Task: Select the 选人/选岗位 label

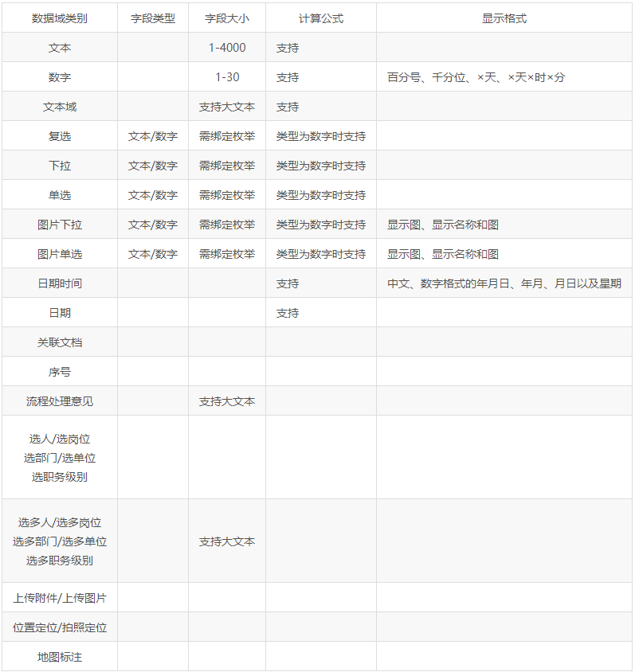Action: (60, 440)
